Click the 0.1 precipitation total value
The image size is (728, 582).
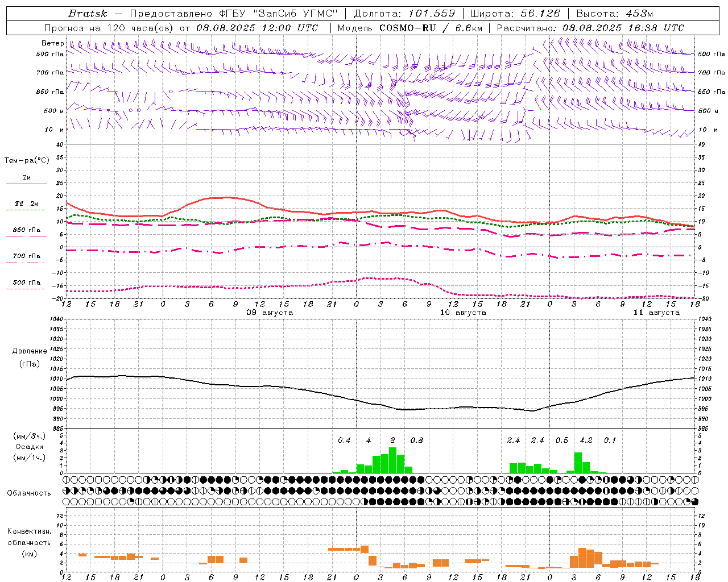click(610, 440)
